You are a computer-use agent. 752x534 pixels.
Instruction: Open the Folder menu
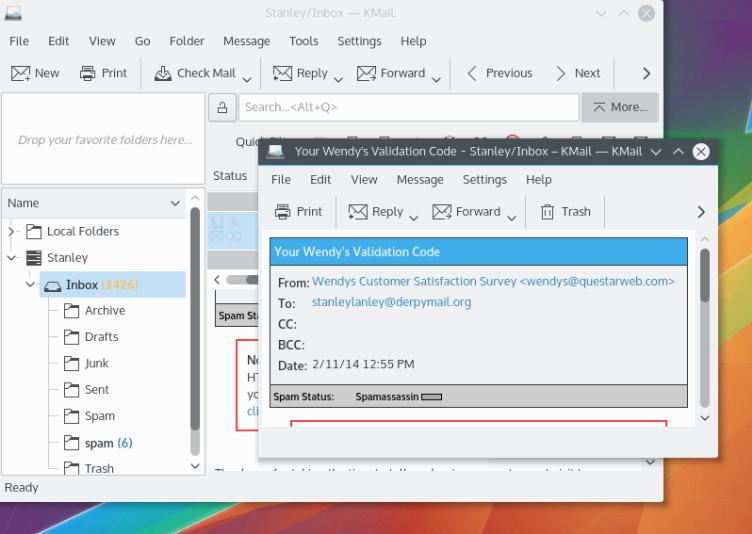coord(187,41)
